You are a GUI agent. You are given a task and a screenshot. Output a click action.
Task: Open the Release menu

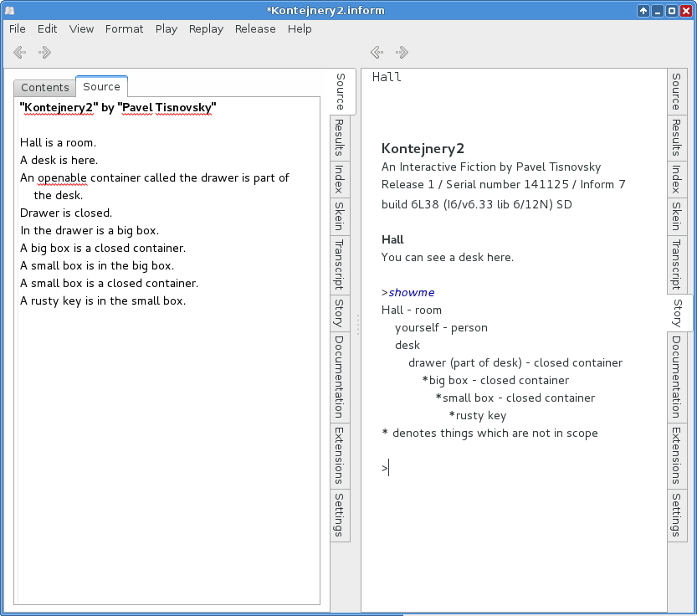pos(255,29)
